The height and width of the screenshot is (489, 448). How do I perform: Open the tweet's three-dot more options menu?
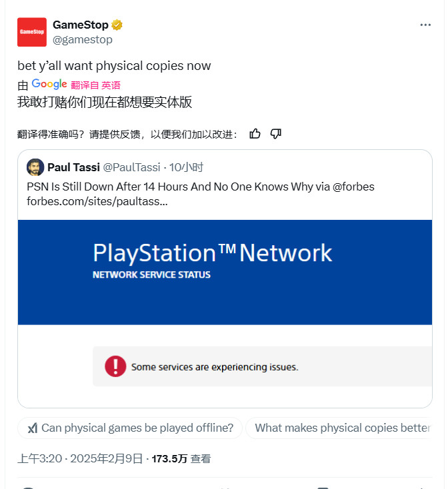tap(425, 25)
